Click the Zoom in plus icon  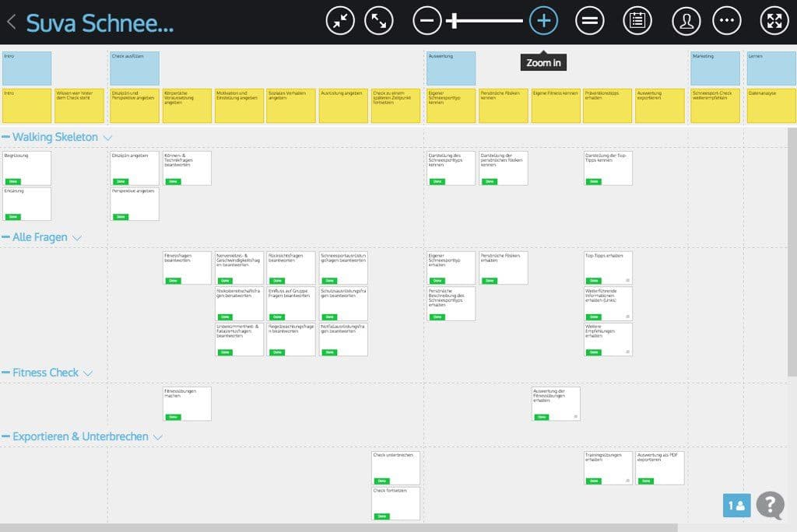click(x=543, y=20)
